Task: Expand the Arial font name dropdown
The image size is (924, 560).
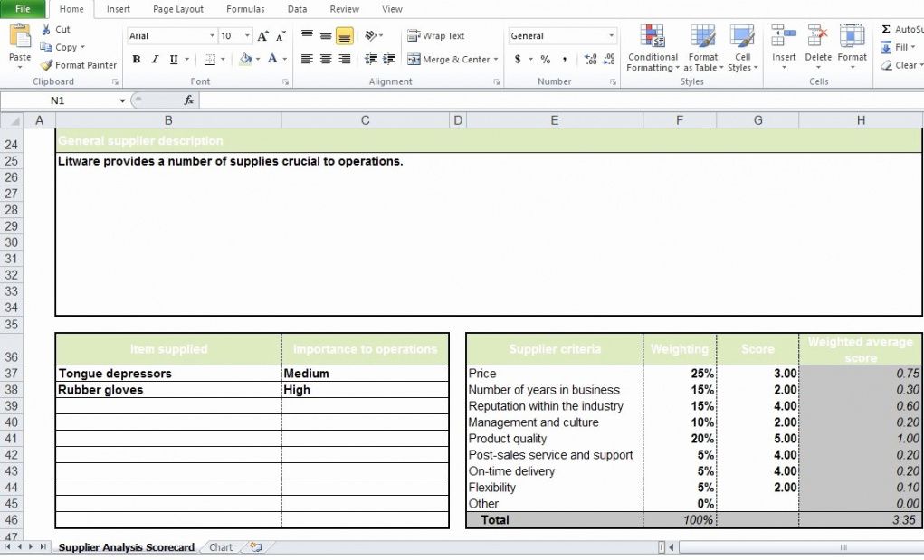Action: click(212, 36)
